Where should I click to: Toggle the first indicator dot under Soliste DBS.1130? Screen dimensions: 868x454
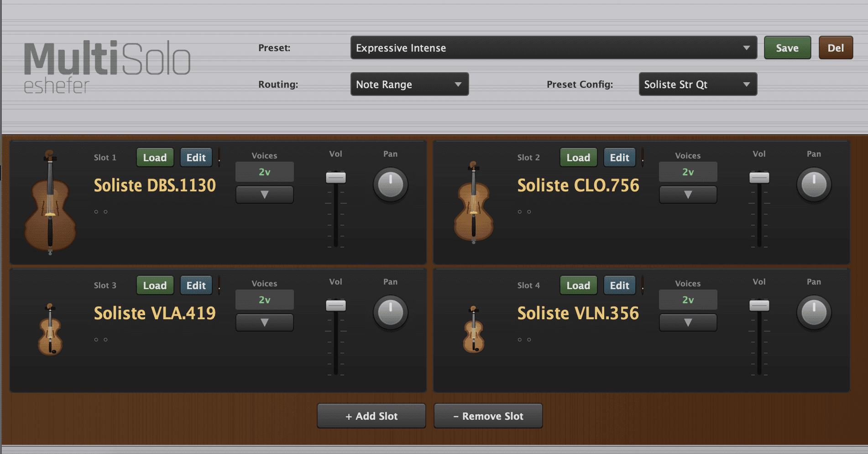click(96, 211)
